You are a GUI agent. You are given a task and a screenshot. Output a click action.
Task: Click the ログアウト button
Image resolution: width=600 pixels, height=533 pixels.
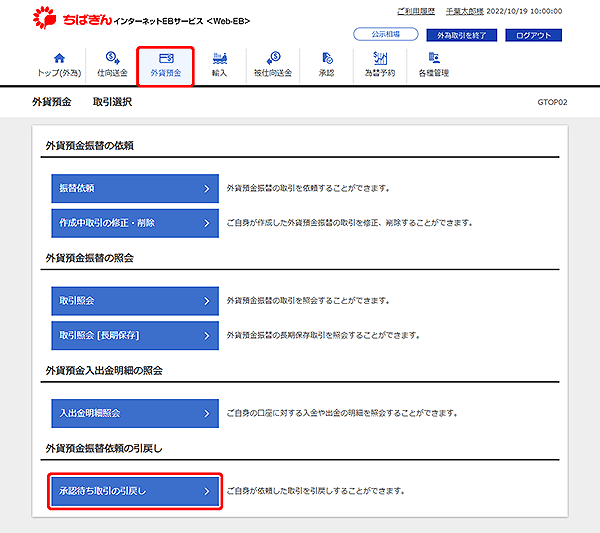point(533,35)
